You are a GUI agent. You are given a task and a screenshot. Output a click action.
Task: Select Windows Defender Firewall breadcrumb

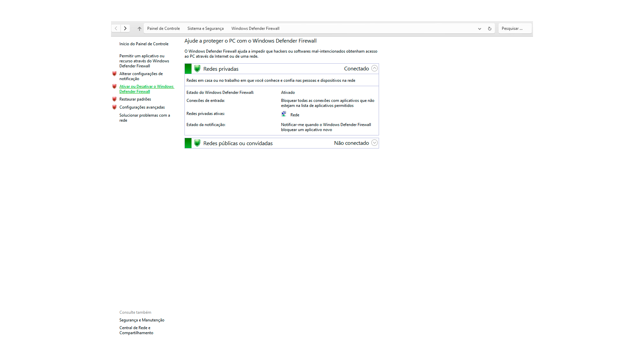pyautogui.click(x=255, y=28)
